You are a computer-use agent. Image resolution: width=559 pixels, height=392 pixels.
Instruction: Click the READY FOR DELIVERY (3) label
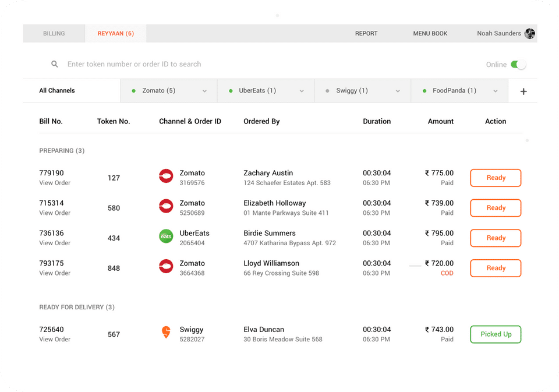pyautogui.click(x=77, y=307)
